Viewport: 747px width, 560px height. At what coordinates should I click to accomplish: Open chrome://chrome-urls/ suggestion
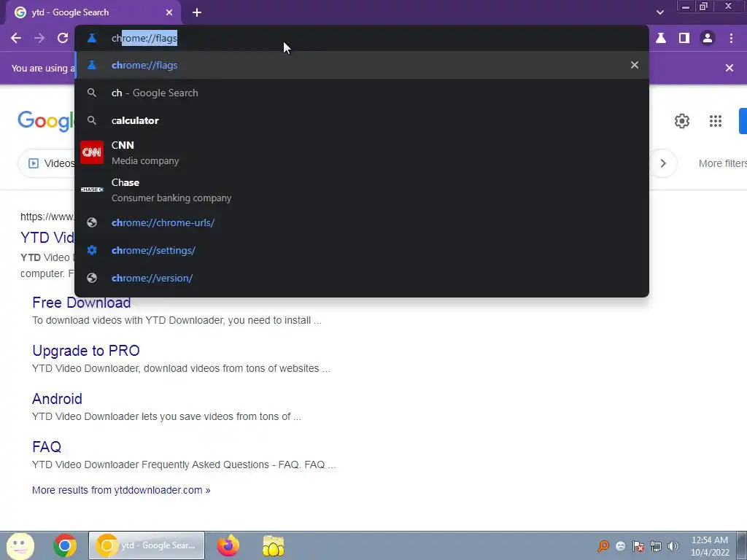362,222
